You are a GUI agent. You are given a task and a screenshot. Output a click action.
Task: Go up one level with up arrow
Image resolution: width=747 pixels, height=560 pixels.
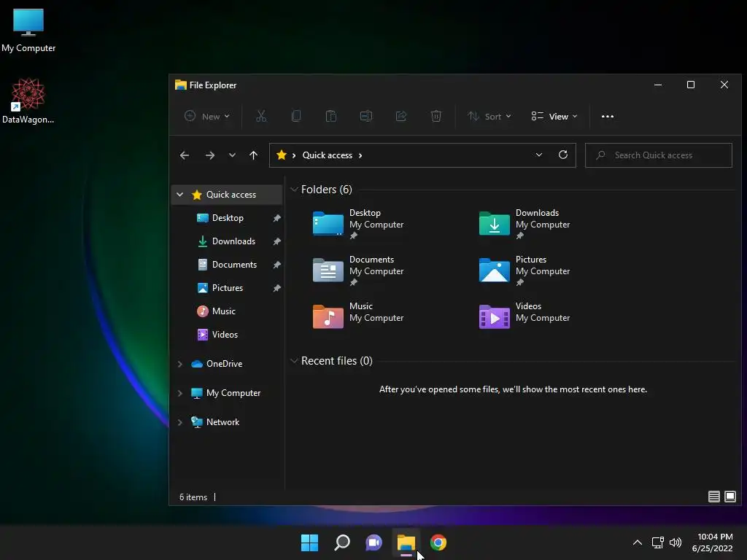pyautogui.click(x=253, y=155)
